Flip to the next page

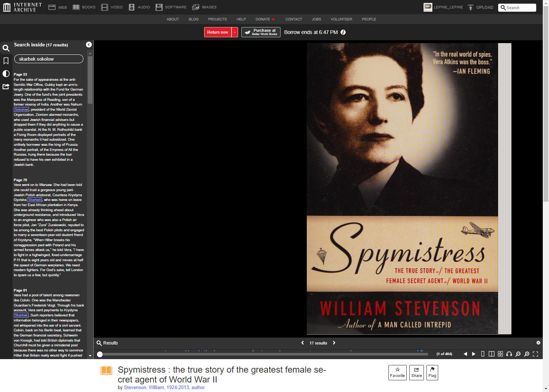point(474,354)
